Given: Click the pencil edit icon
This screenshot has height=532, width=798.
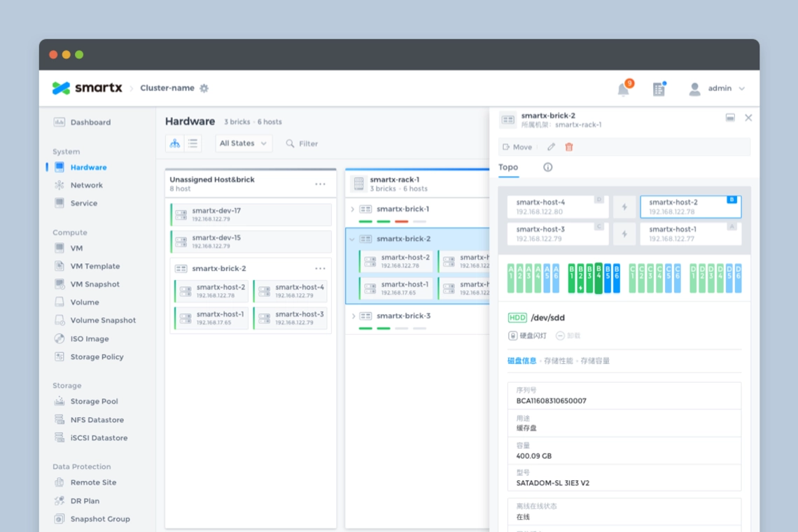Looking at the screenshot, I should pos(551,147).
